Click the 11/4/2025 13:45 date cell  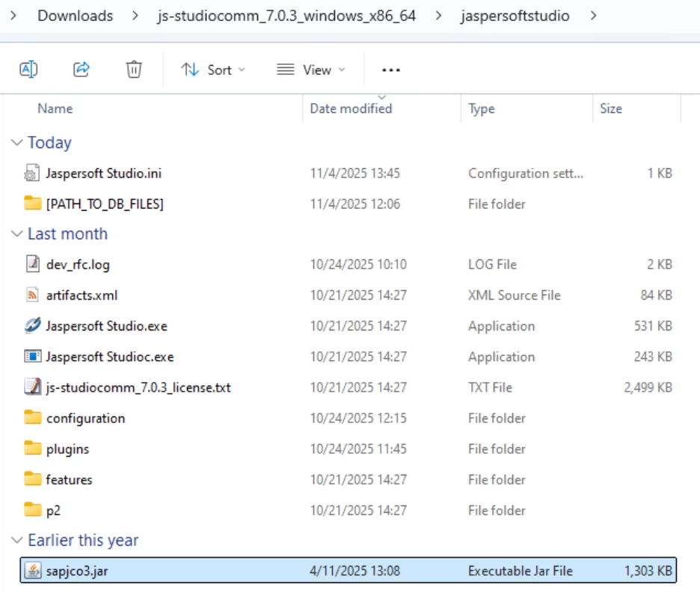pos(355,173)
